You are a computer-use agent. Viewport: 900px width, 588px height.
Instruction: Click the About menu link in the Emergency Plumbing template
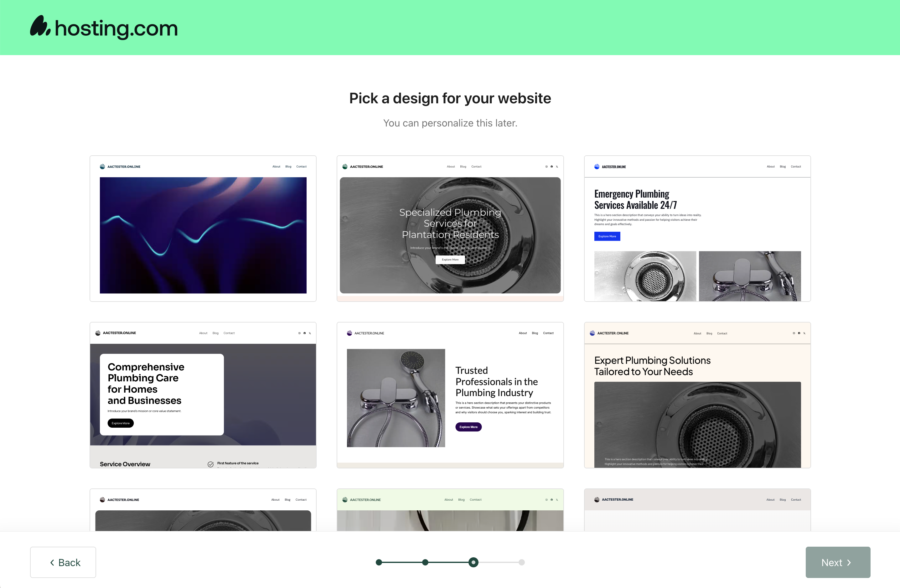click(x=771, y=166)
